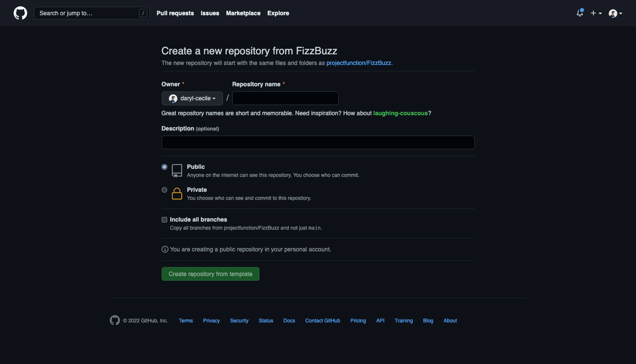Expand the plus create-new menu
The width and height of the screenshot is (636, 364).
tap(596, 13)
